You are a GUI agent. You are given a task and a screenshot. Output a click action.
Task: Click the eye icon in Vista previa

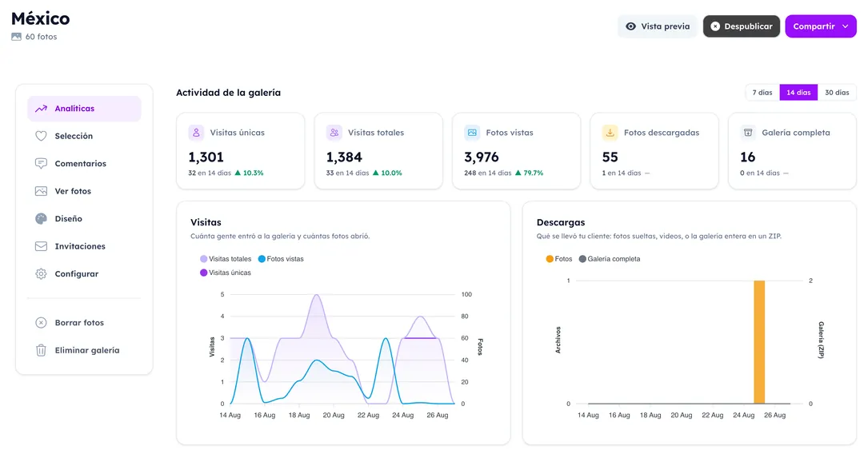[x=630, y=26]
